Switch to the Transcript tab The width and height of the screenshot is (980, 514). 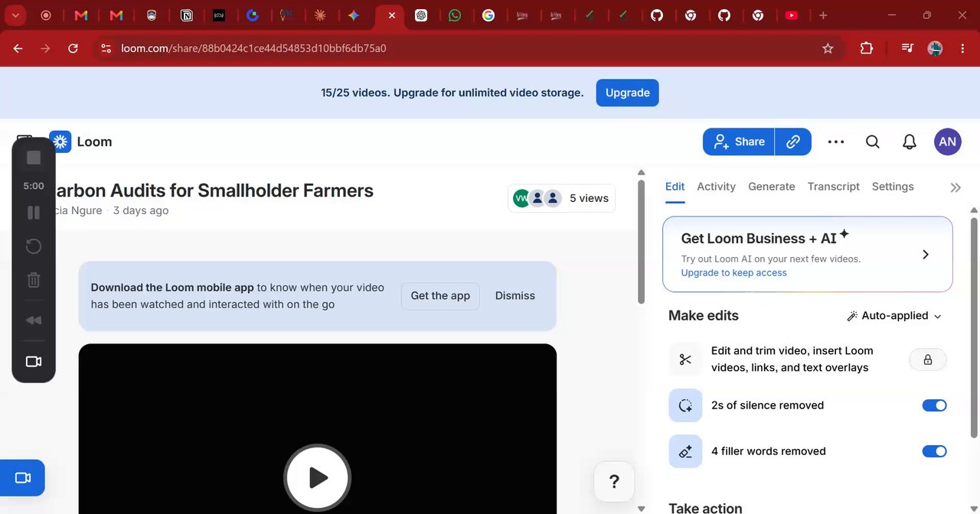point(833,187)
